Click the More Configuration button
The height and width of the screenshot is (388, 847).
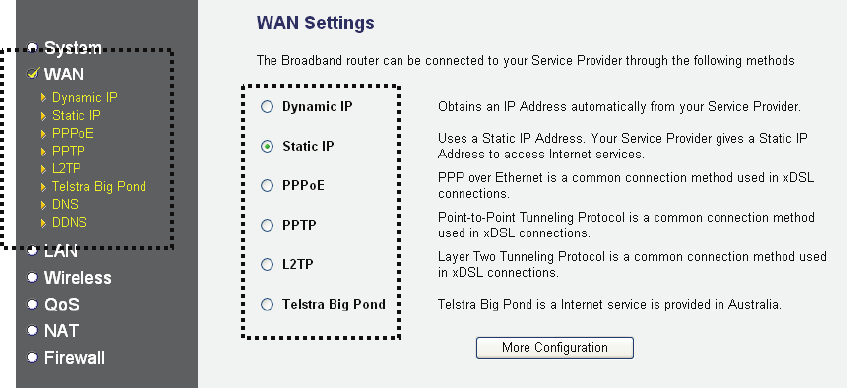tap(554, 347)
